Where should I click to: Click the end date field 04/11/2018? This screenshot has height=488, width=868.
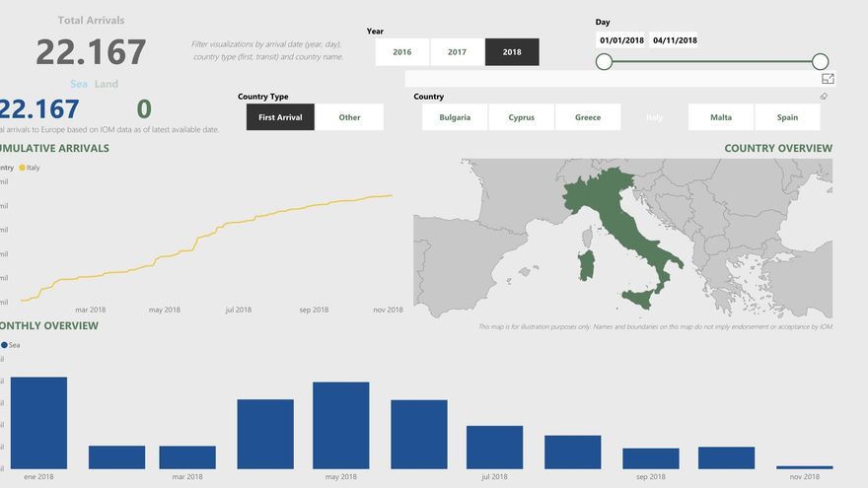click(675, 40)
